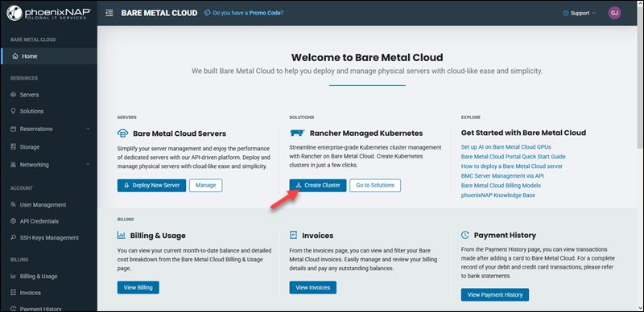
Task: Click the User Management icon in the sidebar
Action: (13, 205)
